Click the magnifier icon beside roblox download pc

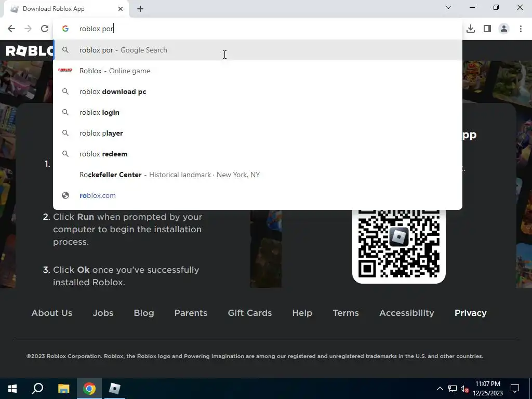(x=65, y=91)
